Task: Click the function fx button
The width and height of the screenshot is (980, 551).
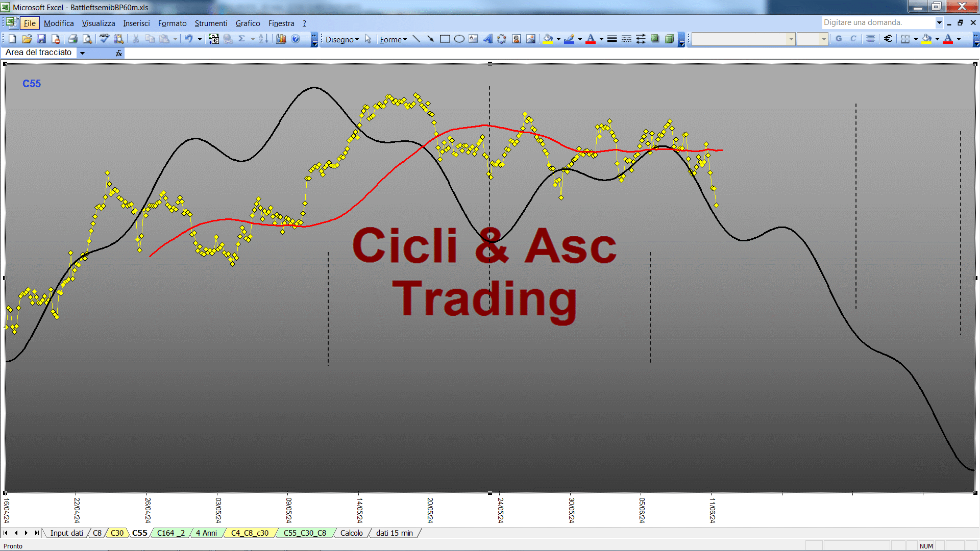Action: pos(119,53)
